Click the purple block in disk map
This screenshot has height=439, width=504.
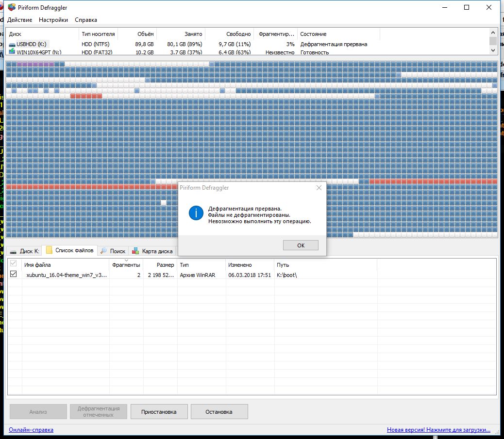click(x=35, y=64)
